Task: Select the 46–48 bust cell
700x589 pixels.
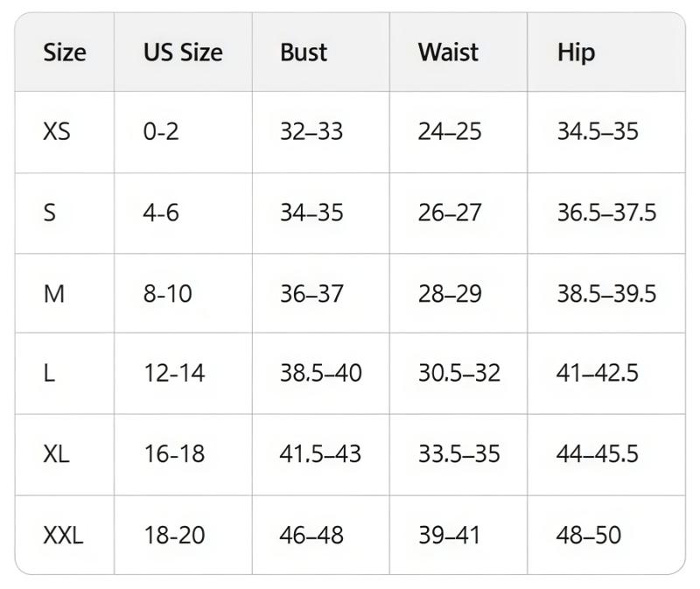Action: click(311, 535)
